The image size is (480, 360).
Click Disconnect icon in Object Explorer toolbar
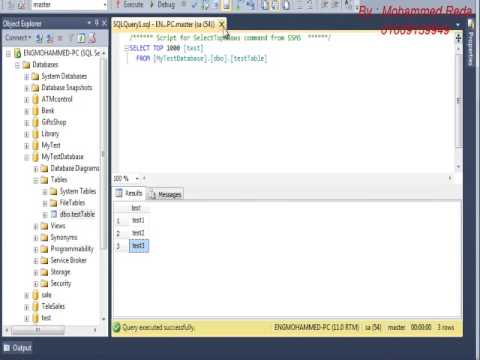pyautogui.click(x=50, y=38)
